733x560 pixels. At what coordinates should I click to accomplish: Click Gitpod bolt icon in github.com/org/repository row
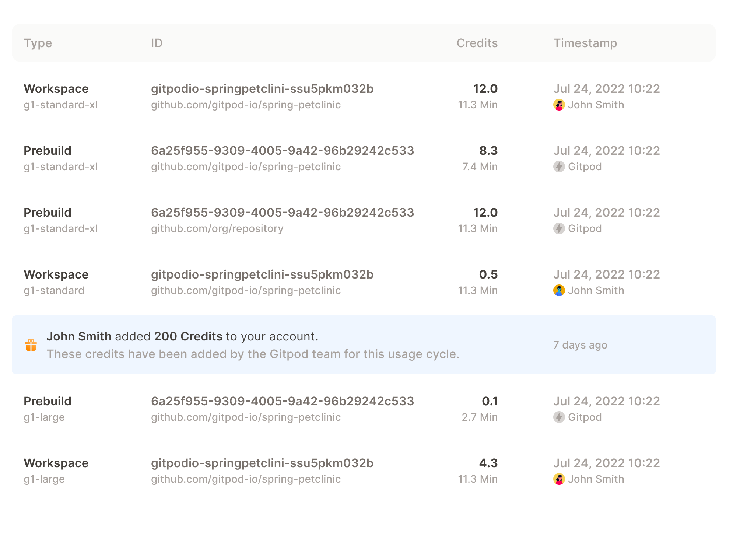pos(559,229)
